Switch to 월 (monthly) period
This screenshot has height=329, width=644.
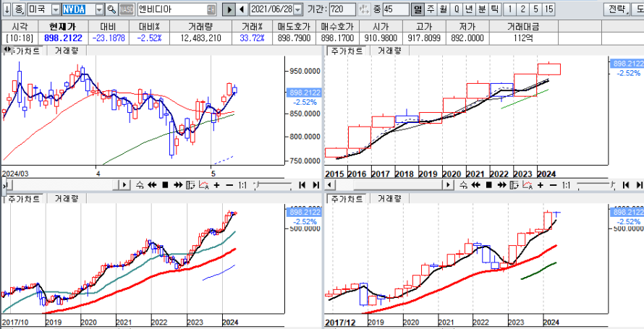click(443, 9)
